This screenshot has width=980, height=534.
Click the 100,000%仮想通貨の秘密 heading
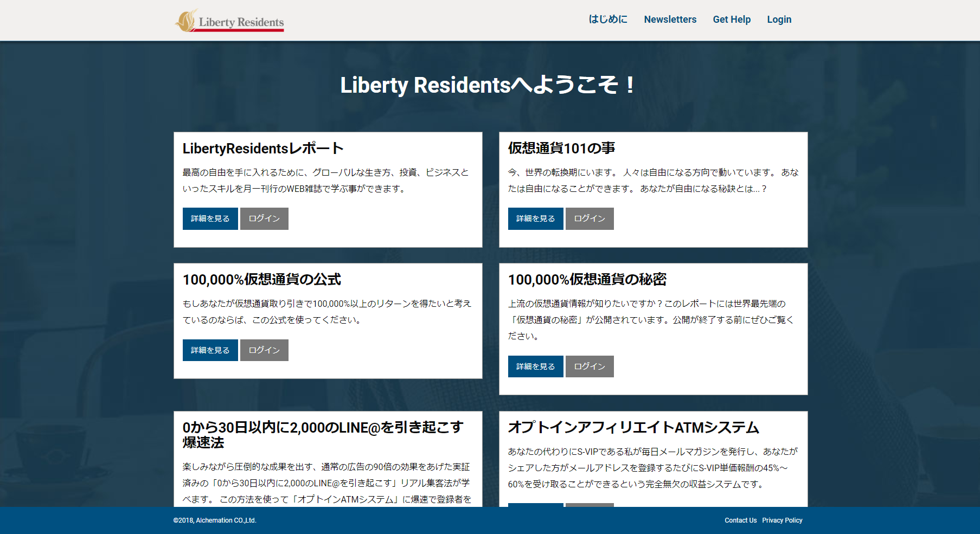(x=587, y=280)
